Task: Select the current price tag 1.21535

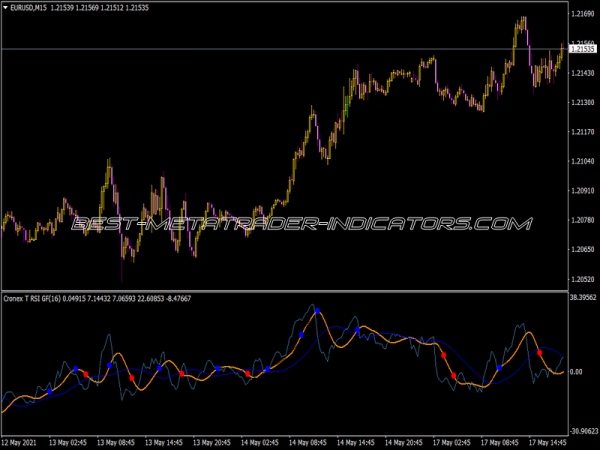Action: 582,46
